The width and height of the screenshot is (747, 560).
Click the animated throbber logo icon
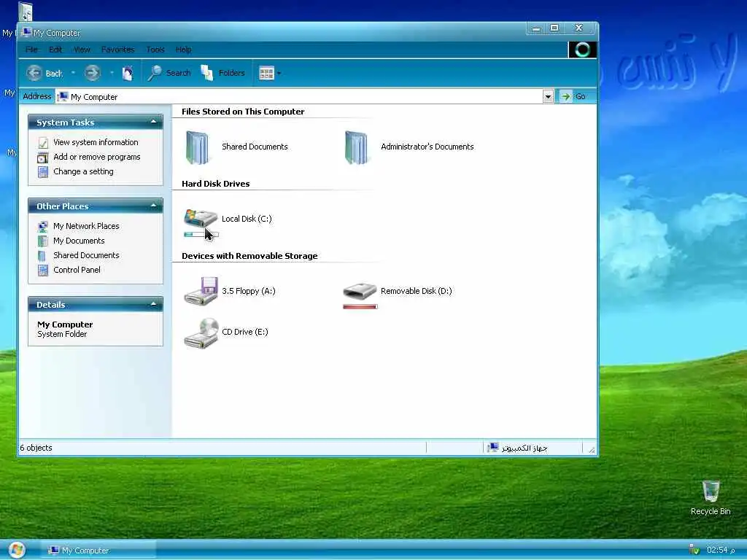tap(582, 50)
